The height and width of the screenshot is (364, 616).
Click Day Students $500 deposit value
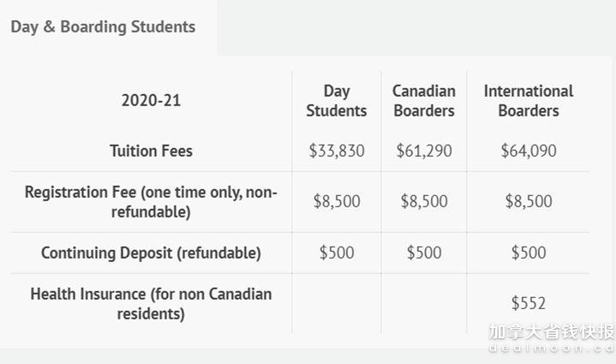pyautogui.click(x=337, y=253)
